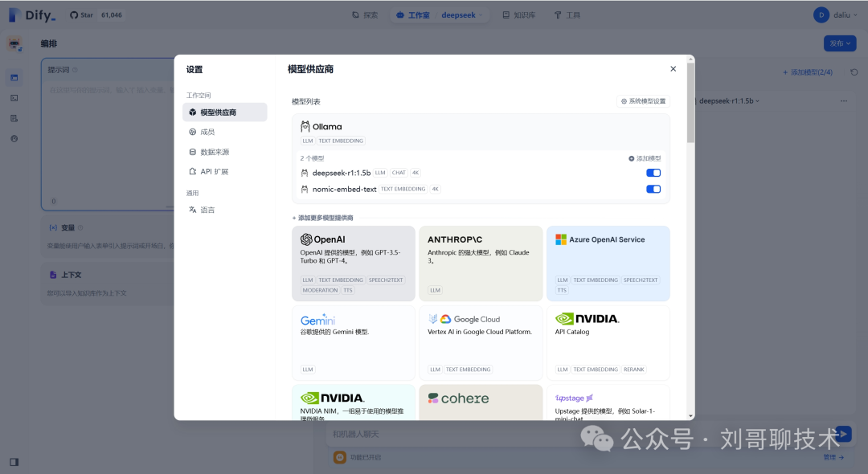Viewport: 868px width, 474px height.
Task: Select the Upstage provider card
Action: click(x=608, y=402)
